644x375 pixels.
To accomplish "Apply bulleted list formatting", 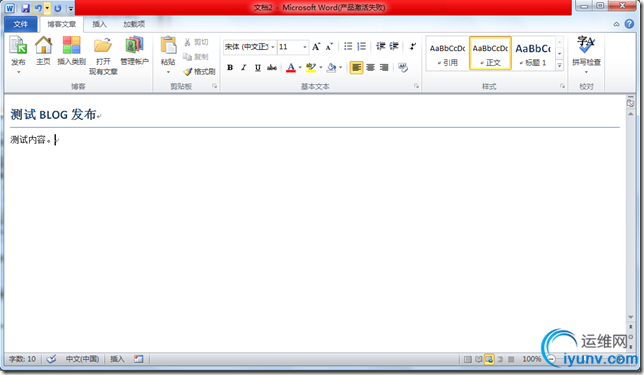I will [x=348, y=46].
